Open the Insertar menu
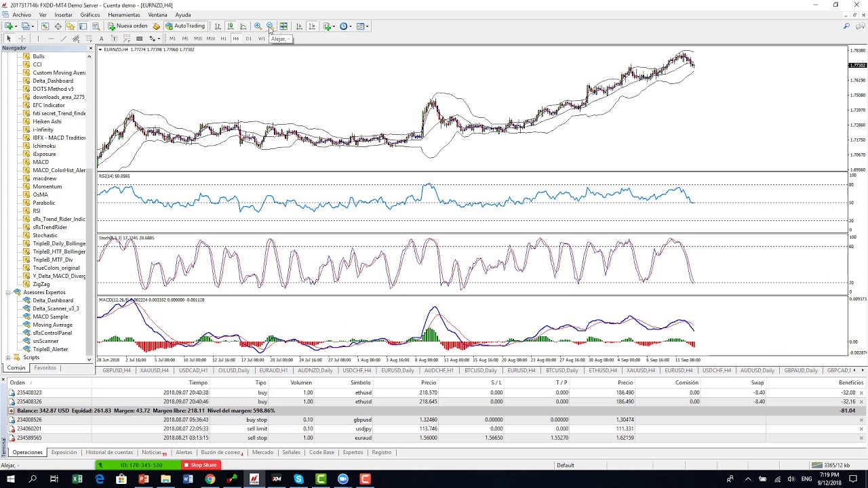 (63, 15)
